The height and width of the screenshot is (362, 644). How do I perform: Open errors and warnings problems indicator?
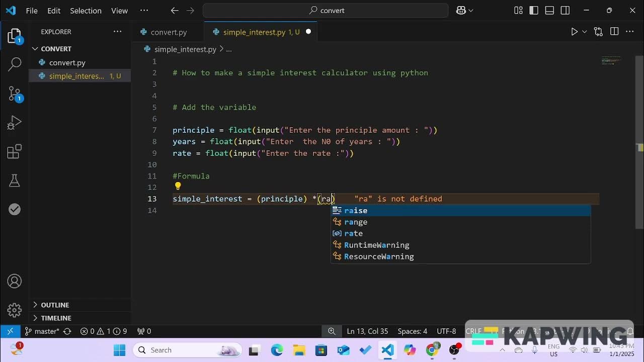point(104,331)
